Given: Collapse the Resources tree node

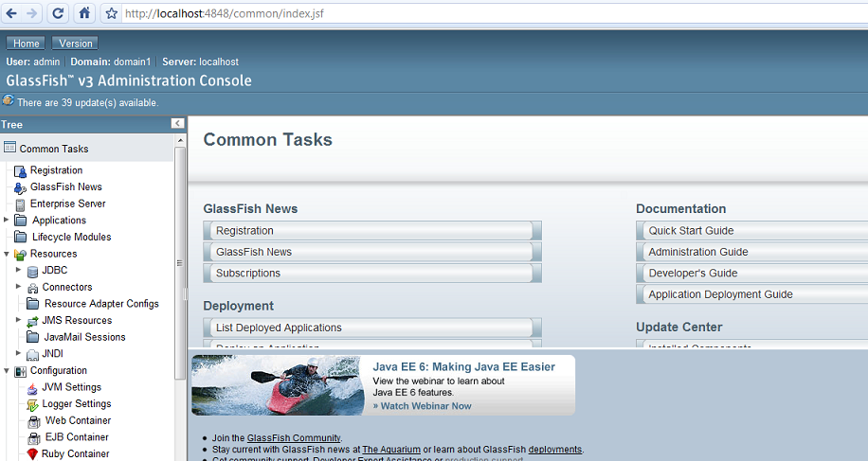Looking at the screenshot, I should point(7,254).
